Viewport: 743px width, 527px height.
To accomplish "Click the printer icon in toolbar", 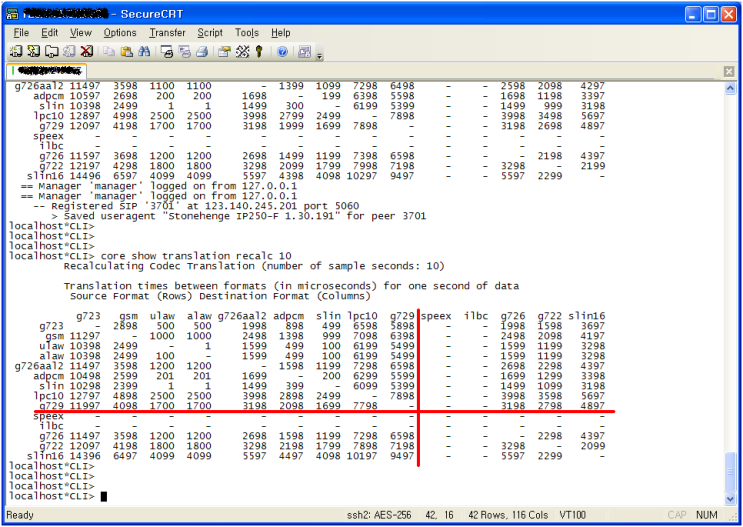I will (x=202, y=51).
